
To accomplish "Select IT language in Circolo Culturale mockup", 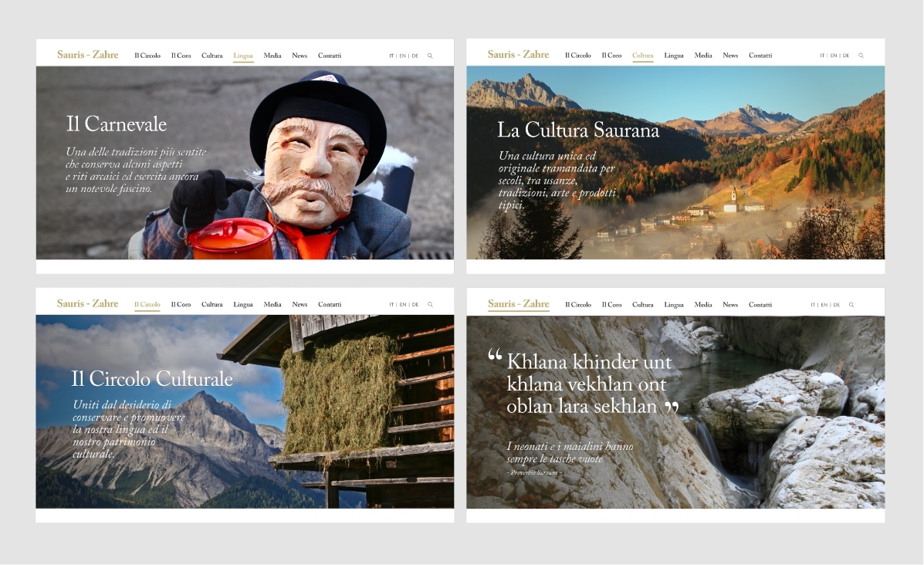I will pyautogui.click(x=391, y=305).
